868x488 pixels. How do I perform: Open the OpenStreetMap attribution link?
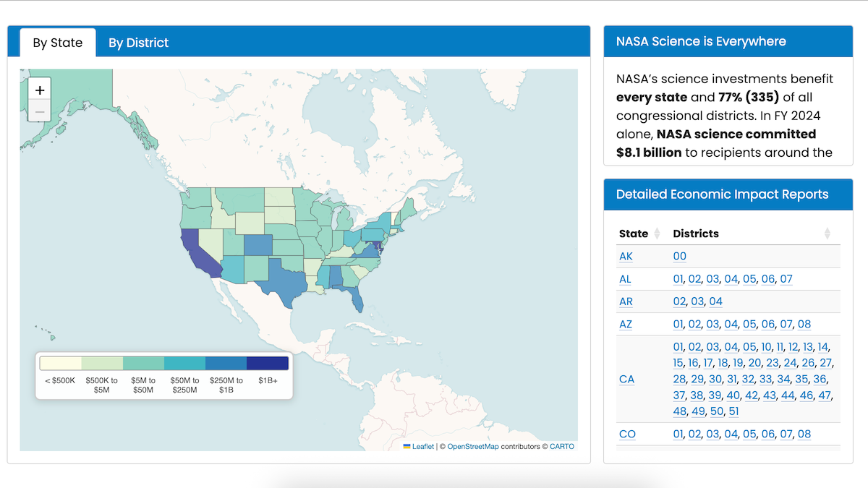473,446
